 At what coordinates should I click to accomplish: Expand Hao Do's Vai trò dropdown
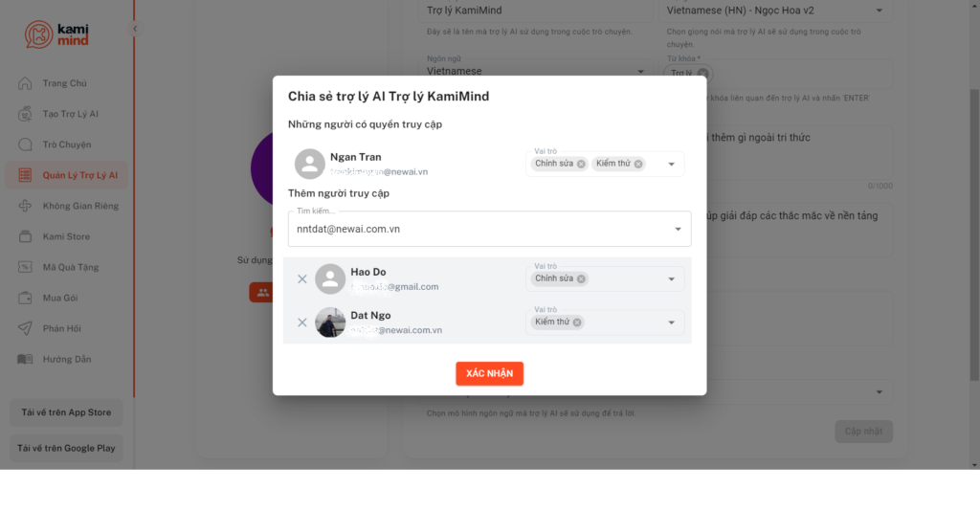(x=671, y=279)
